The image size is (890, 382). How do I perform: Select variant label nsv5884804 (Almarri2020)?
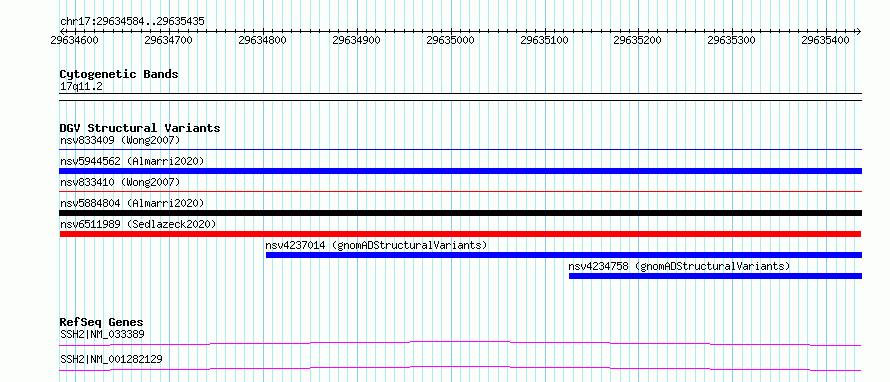coord(132,203)
